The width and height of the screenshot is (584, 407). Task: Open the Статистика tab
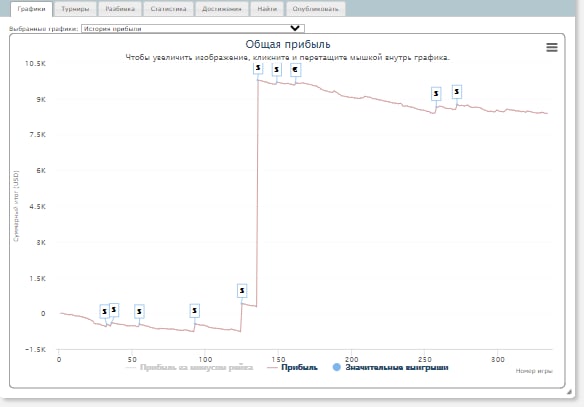168,9
